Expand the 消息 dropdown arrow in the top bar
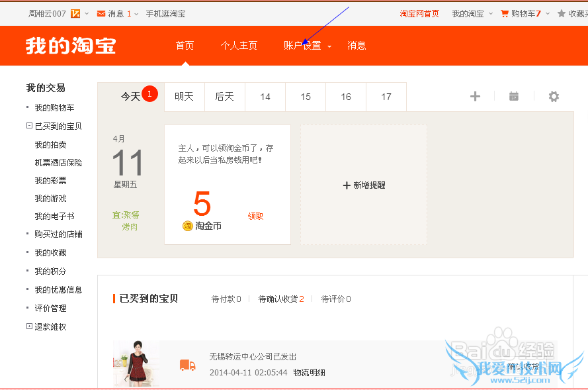588x390 pixels. (x=136, y=15)
